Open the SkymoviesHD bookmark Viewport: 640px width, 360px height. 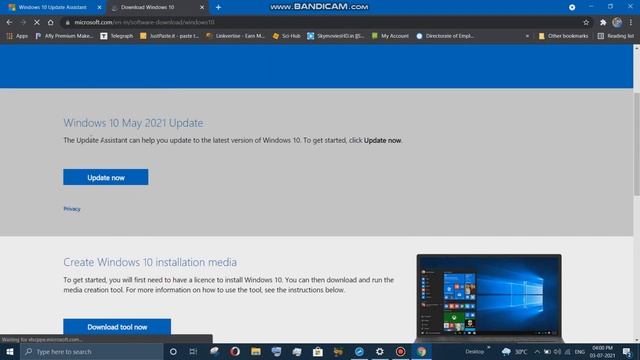336,36
